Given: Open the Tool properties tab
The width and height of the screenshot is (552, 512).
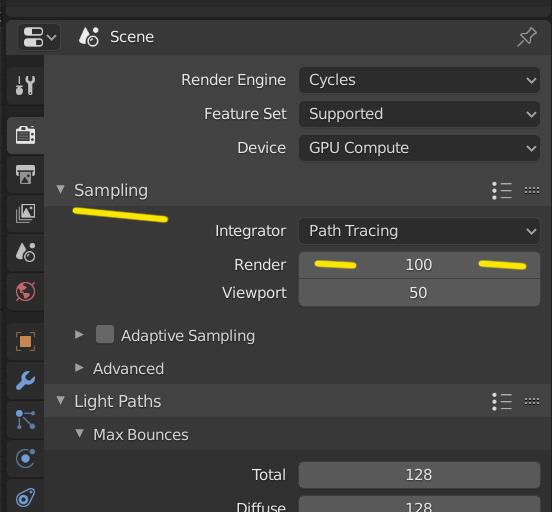Looking at the screenshot, I should (25, 86).
